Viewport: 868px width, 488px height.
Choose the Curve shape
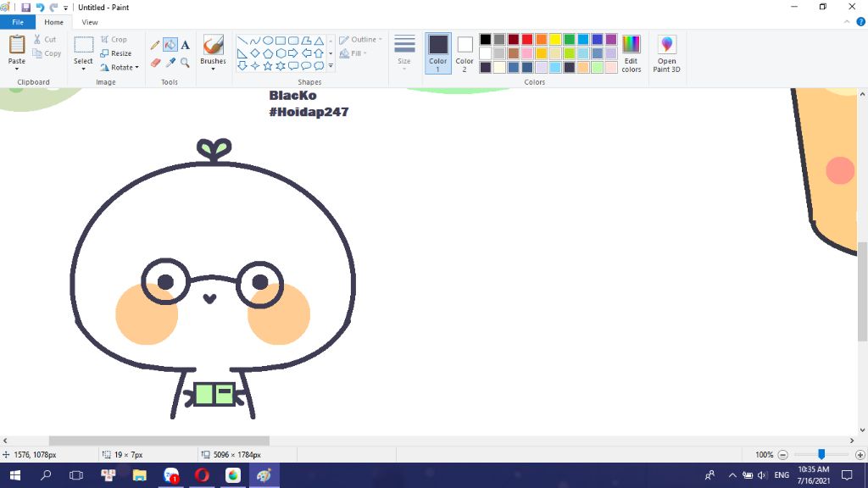click(254, 41)
